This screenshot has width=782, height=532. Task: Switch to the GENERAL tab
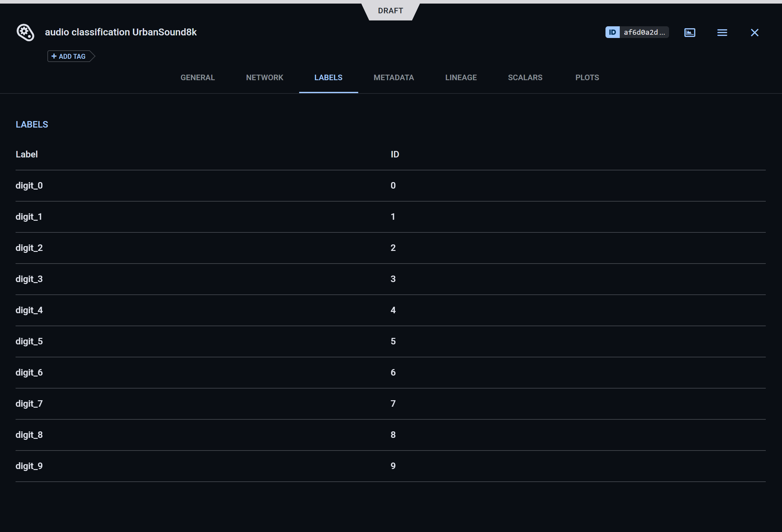pos(198,77)
